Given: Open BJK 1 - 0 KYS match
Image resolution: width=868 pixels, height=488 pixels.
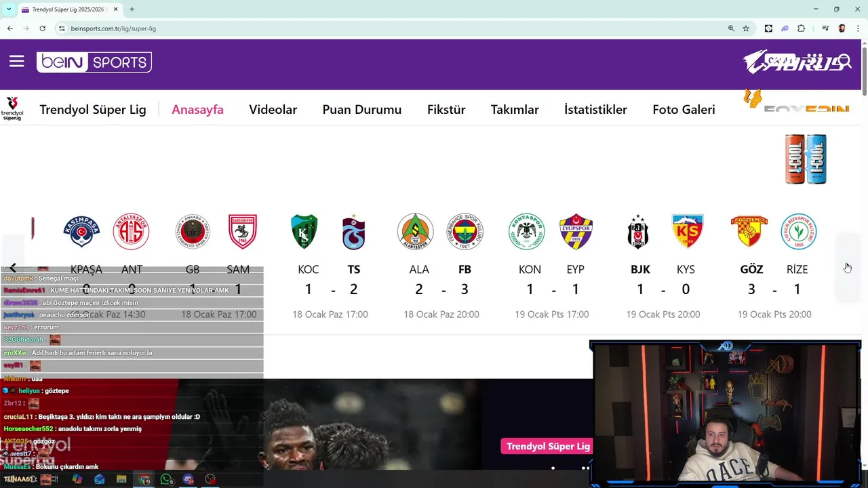Looking at the screenshot, I should (x=663, y=267).
